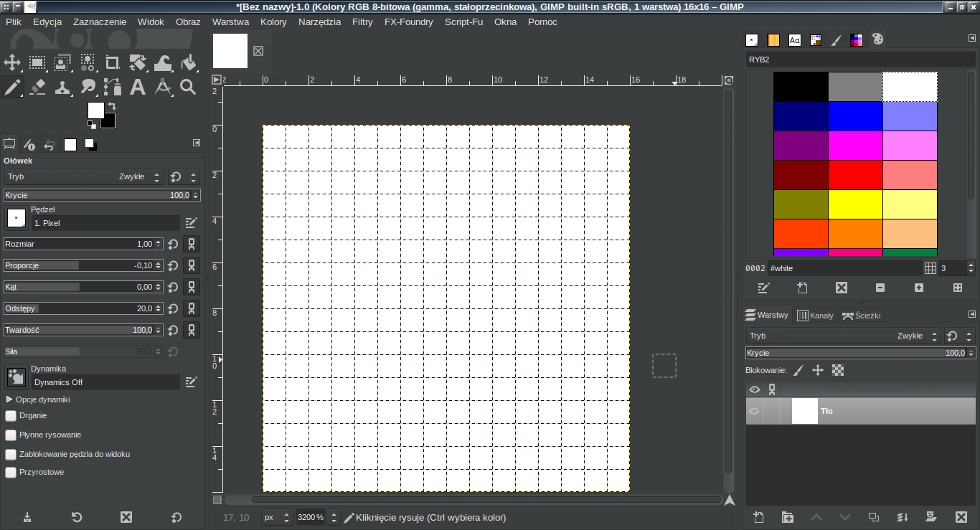Select the Crop tool
This screenshot has width=980, height=530.
113,62
